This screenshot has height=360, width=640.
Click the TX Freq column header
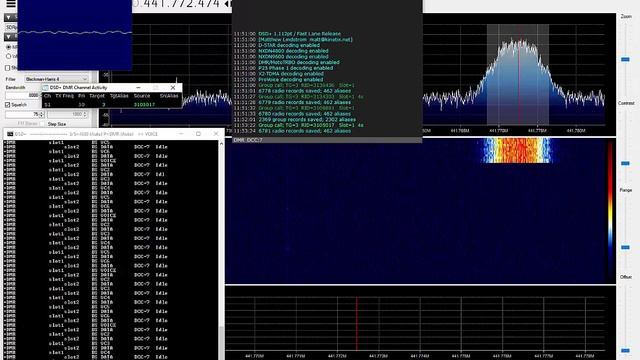(64, 96)
